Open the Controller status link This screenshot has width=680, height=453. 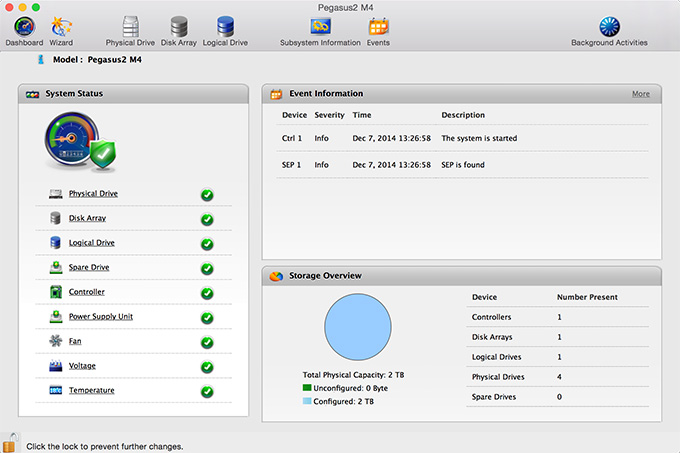tap(87, 292)
